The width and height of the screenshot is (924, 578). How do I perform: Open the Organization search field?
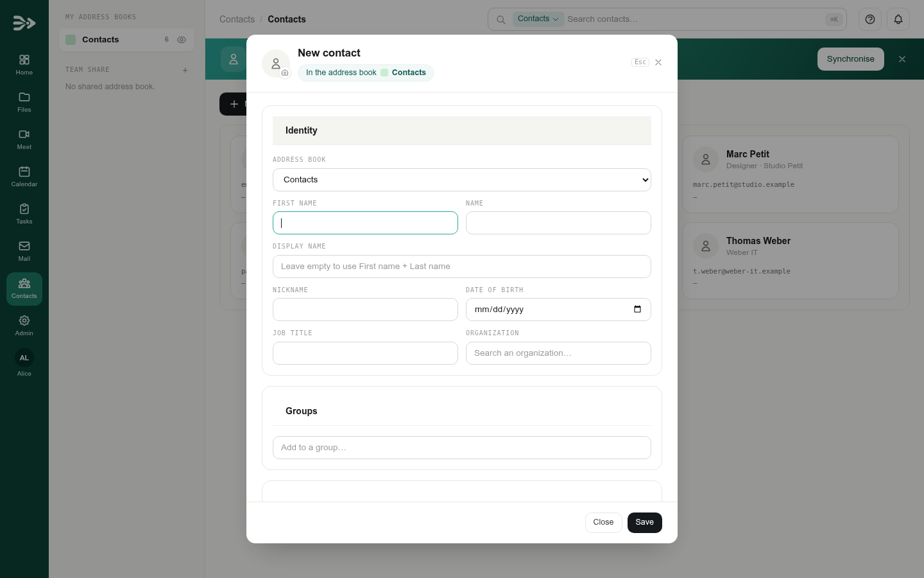558,353
